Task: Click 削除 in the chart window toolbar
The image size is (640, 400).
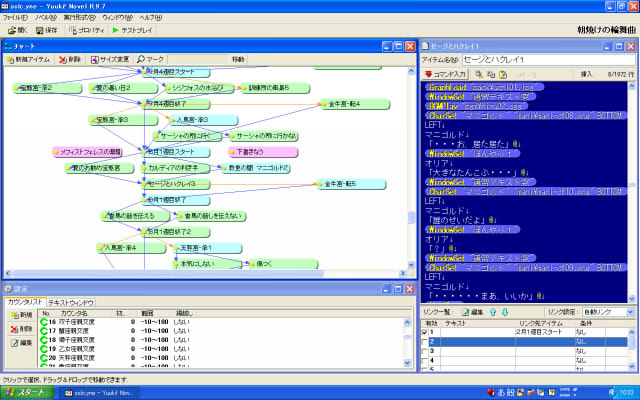Action: pyautogui.click(x=70, y=60)
